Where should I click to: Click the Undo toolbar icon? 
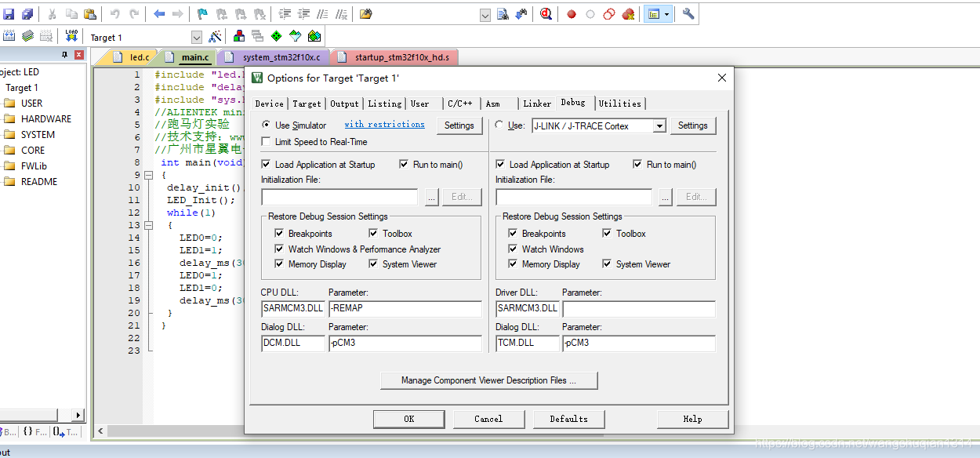pyautogui.click(x=113, y=13)
